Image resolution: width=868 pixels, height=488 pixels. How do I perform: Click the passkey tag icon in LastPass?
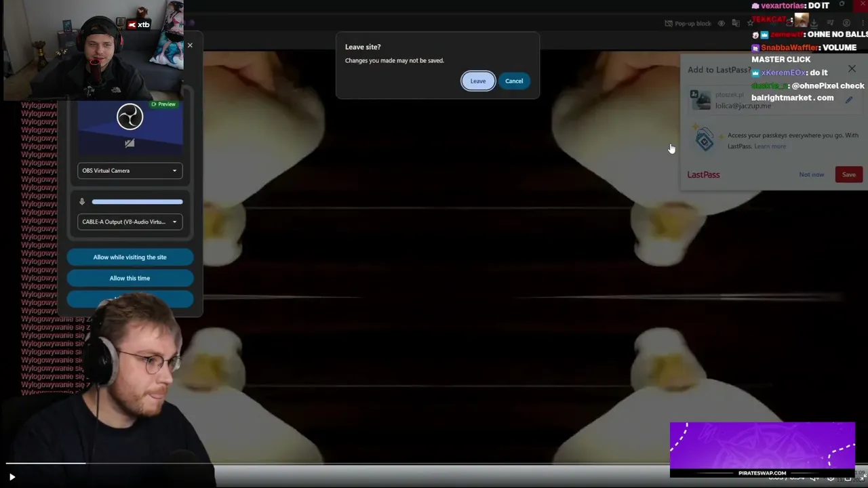tap(704, 140)
